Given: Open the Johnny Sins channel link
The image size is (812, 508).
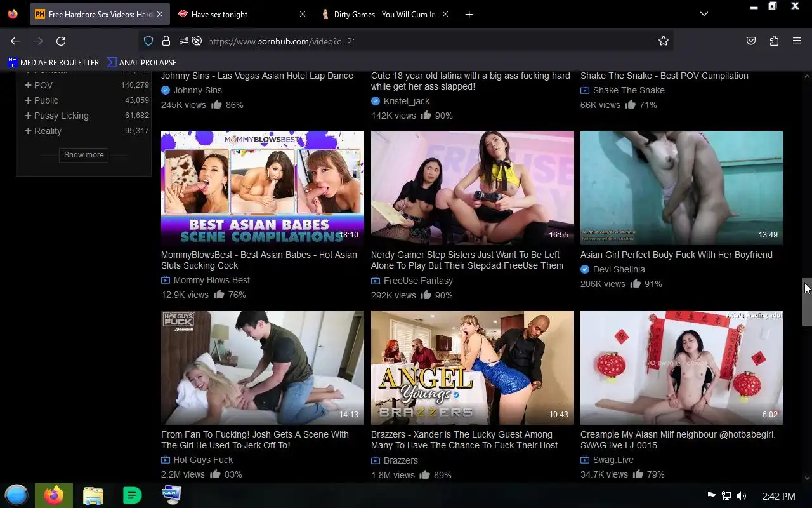Looking at the screenshot, I should [x=197, y=90].
